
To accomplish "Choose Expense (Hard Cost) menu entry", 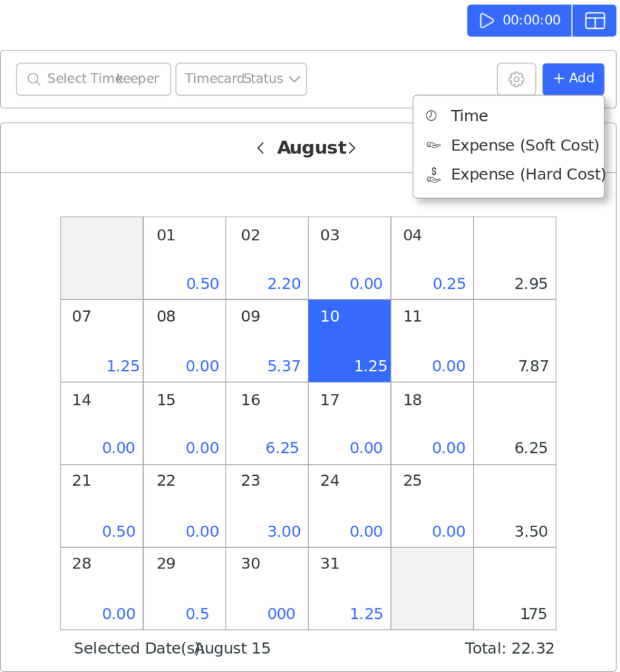I will 527,175.
